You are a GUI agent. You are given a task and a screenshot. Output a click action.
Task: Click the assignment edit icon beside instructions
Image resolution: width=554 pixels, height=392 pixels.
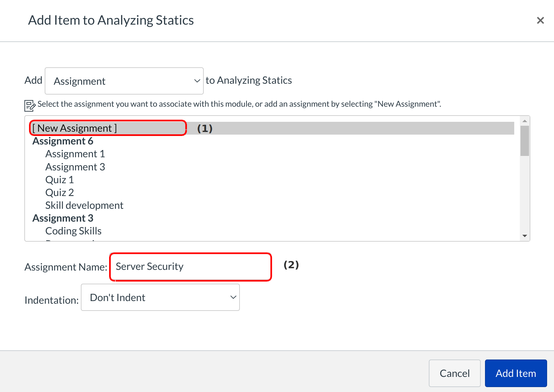point(30,105)
